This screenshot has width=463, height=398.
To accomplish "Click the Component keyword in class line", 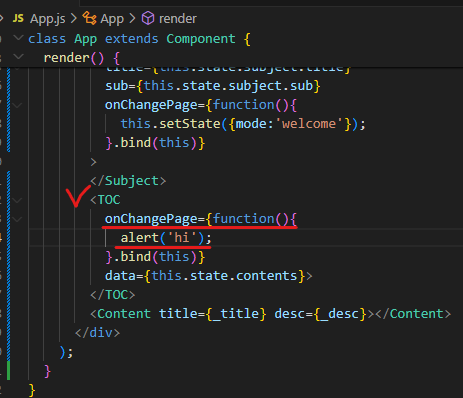I will click(x=201, y=39).
